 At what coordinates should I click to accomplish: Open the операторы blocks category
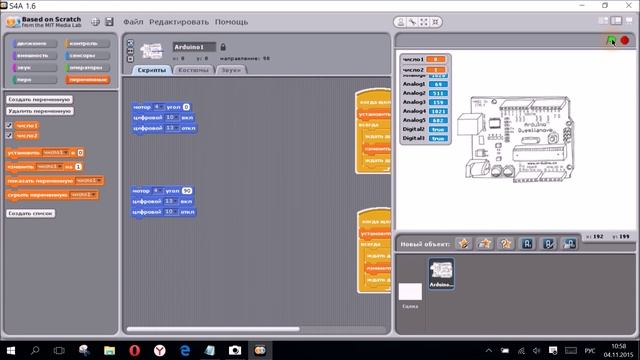pyautogui.click(x=87, y=67)
